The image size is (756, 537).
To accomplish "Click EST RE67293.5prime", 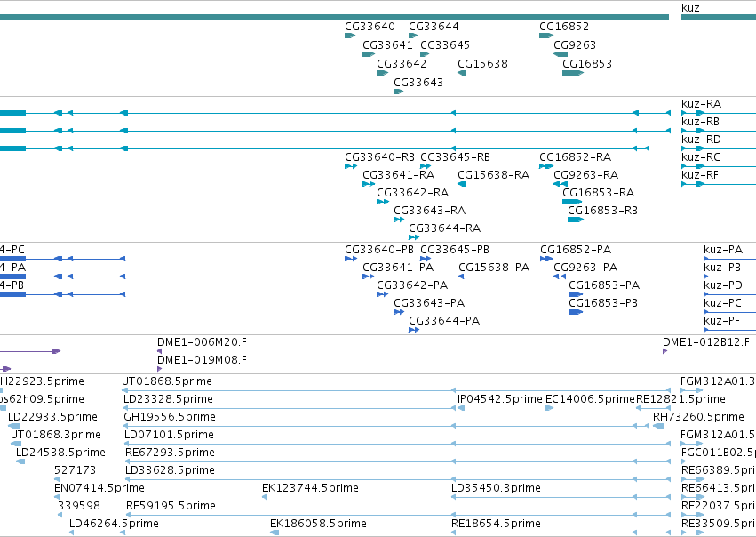I will click(171, 453).
